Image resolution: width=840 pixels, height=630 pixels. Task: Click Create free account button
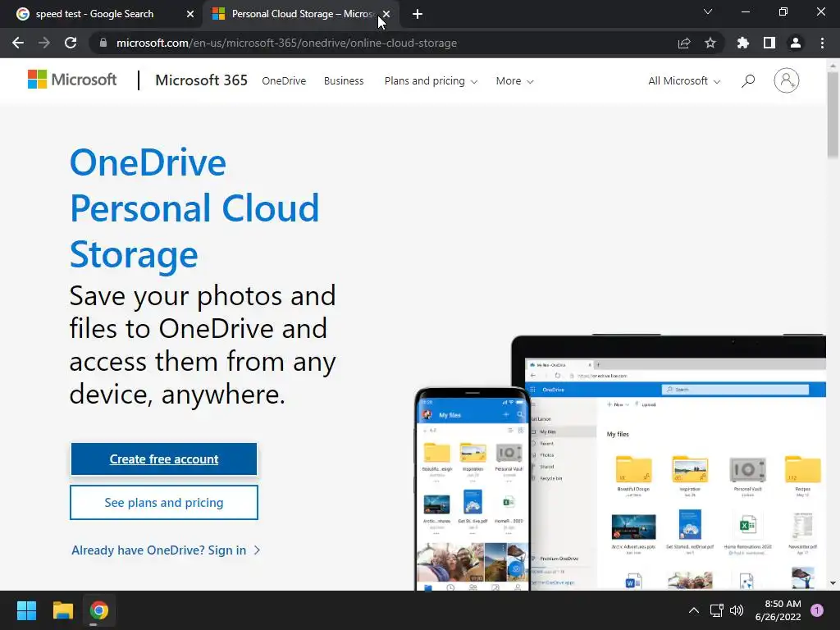click(x=164, y=459)
